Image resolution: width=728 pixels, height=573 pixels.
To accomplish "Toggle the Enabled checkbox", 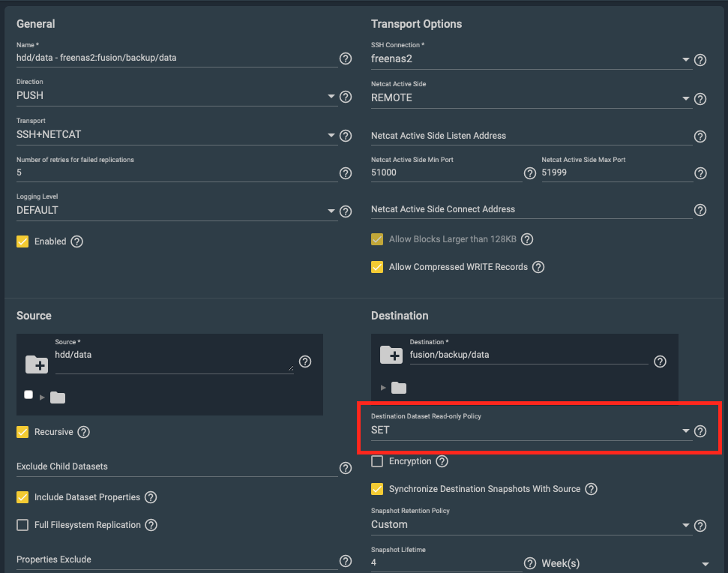I will point(22,241).
